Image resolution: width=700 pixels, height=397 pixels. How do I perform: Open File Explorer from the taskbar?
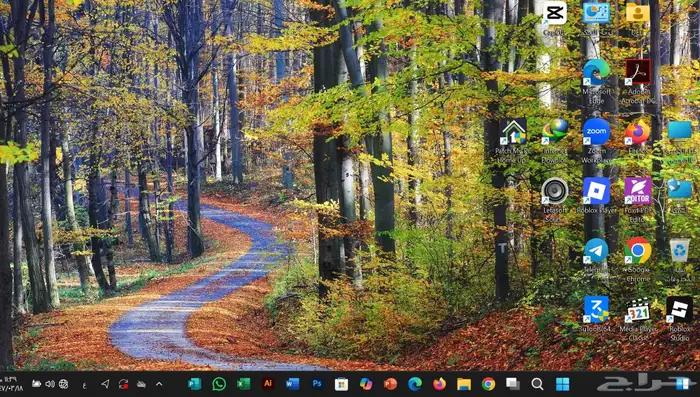(x=464, y=384)
